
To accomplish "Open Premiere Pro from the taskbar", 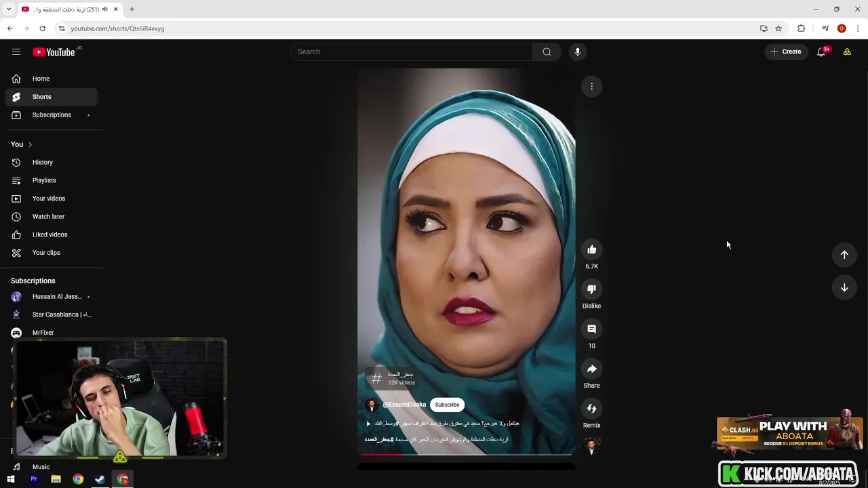I will 33,479.
